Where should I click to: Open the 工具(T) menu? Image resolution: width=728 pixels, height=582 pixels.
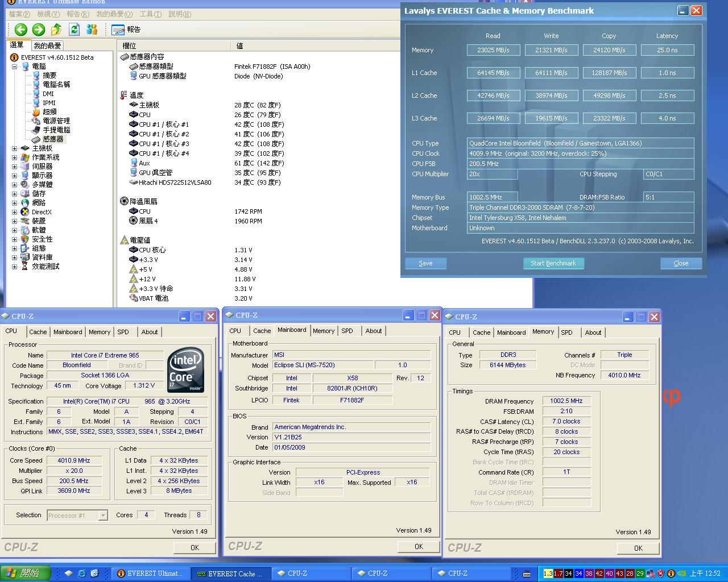coord(150,14)
